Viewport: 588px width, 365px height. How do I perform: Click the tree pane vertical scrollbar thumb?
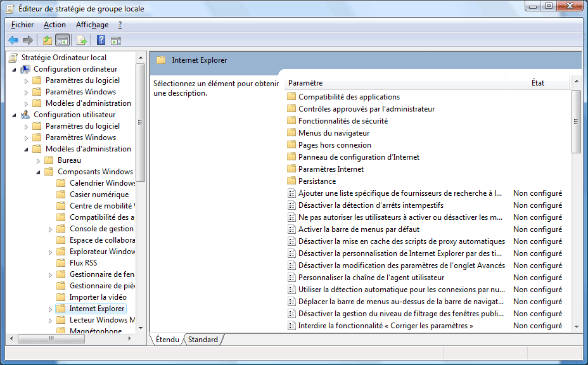coord(141,122)
